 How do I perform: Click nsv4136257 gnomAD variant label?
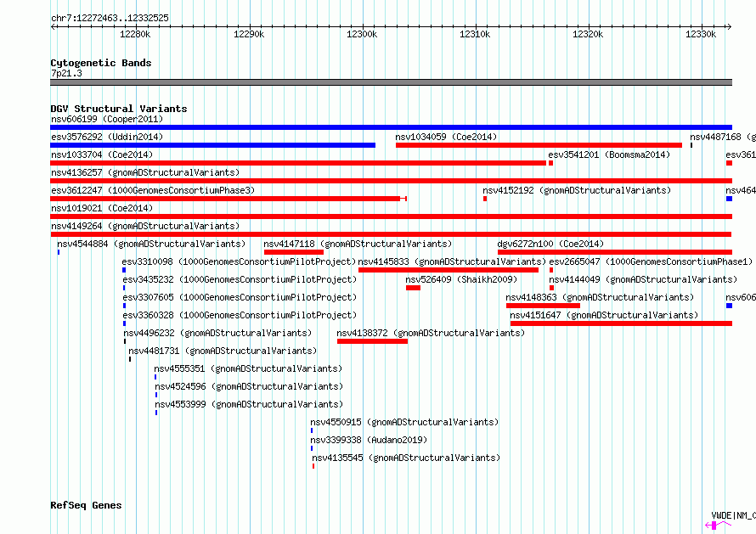point(145,172)
